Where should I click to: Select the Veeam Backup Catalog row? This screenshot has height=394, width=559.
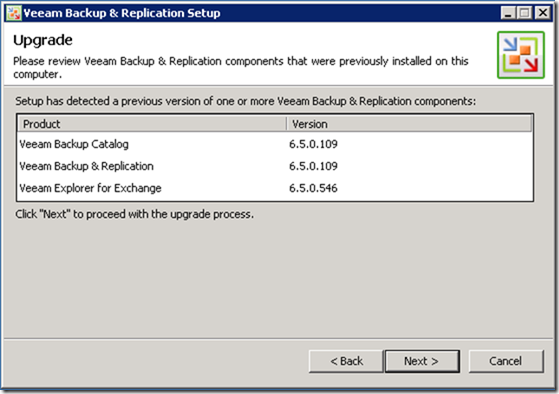tap(275, 144)
